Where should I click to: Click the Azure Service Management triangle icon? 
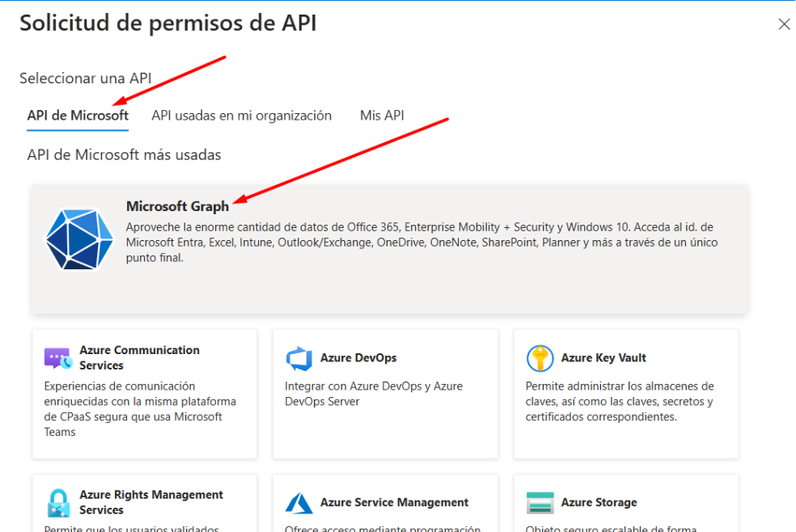point(299,503)
